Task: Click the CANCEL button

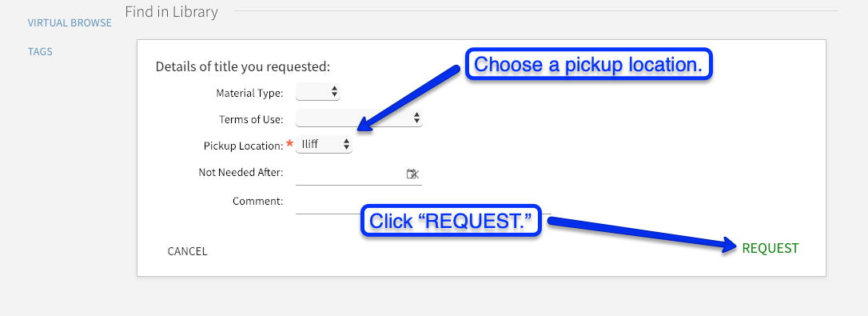Action: 188,252
